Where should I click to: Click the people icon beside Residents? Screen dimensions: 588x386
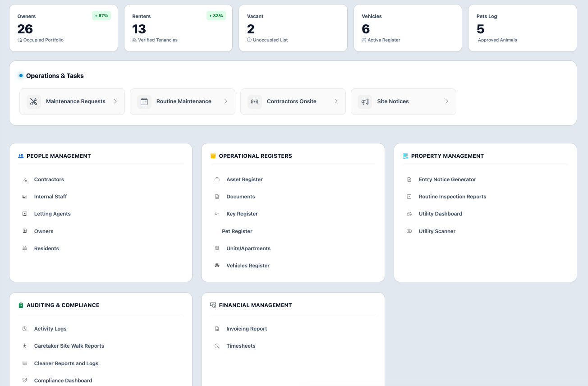point(25,248)
